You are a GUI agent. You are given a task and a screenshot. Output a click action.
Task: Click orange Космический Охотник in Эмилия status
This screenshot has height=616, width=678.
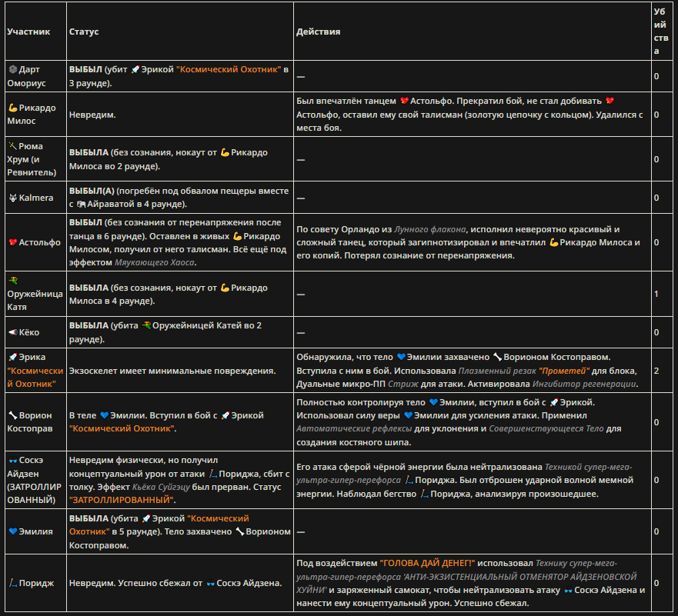(x=159, y=524)
